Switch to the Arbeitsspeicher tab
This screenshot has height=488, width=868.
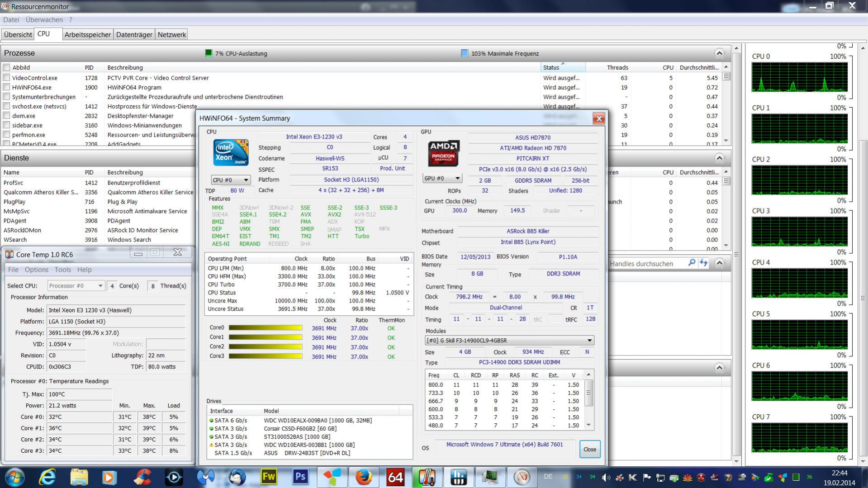88,35
